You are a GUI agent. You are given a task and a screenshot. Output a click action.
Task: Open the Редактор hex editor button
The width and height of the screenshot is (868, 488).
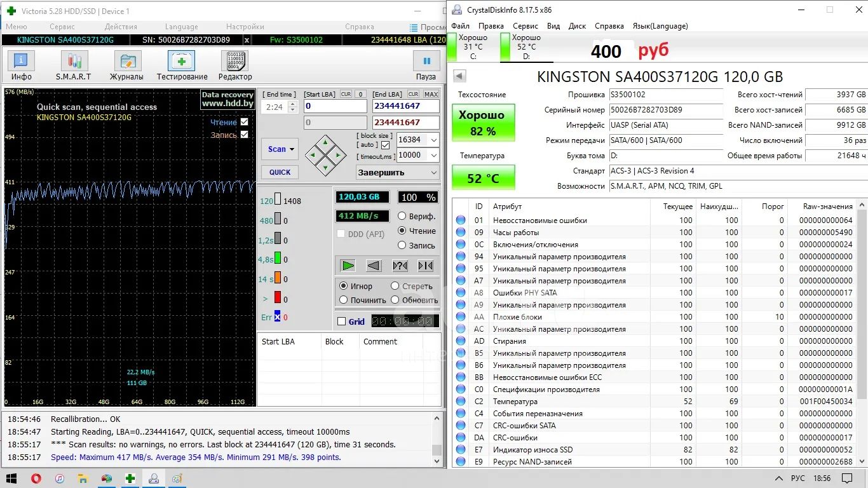click(235, 66)
